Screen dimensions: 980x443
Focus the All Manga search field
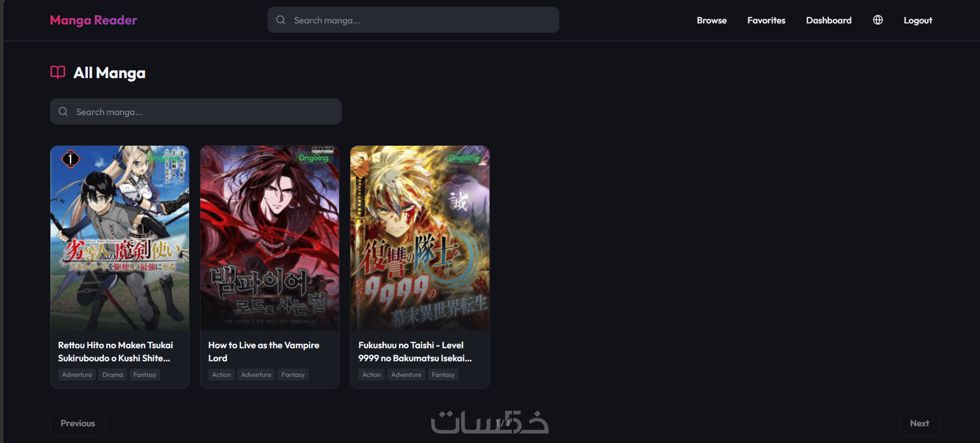[x=196, y=111]
